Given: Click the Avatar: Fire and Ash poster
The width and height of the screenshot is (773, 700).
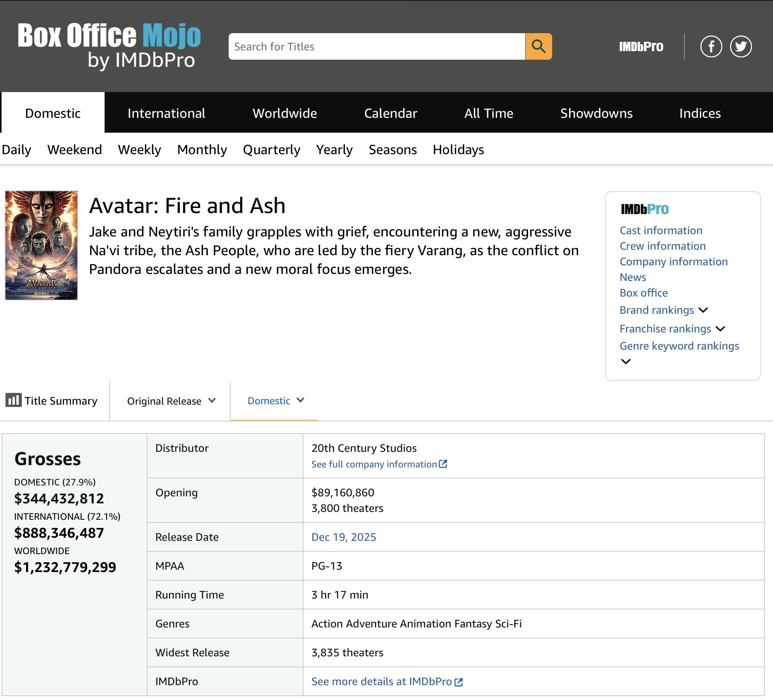Looking at the screenshot, I should [x=41, y=245].
